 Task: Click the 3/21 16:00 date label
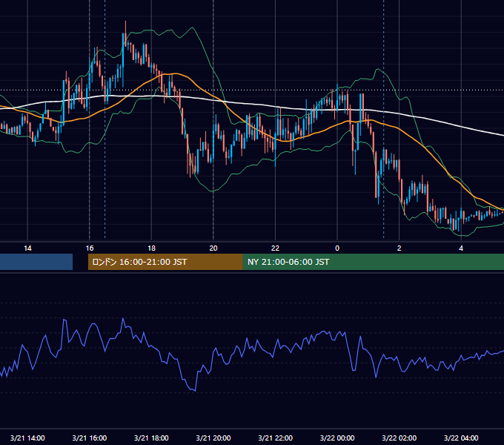point(90,438)
